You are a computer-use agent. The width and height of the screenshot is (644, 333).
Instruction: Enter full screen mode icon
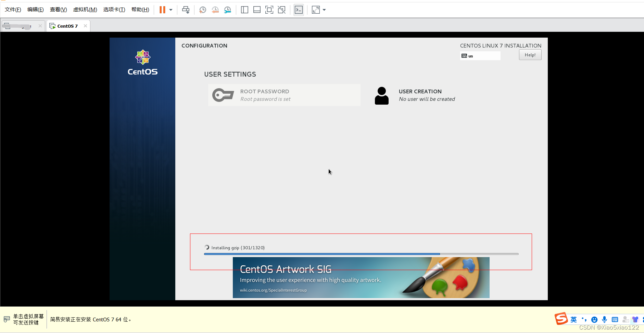269,10
